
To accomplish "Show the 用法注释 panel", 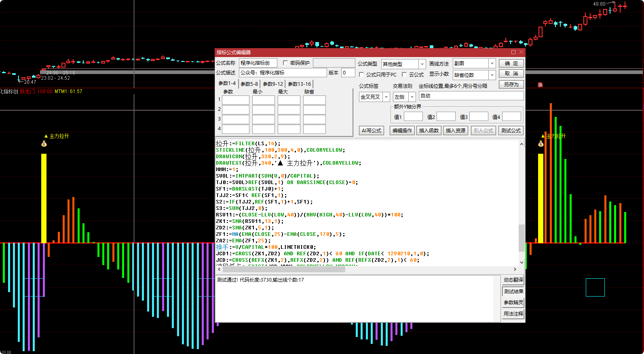I will pyautogui.click(x=513, y=314).
